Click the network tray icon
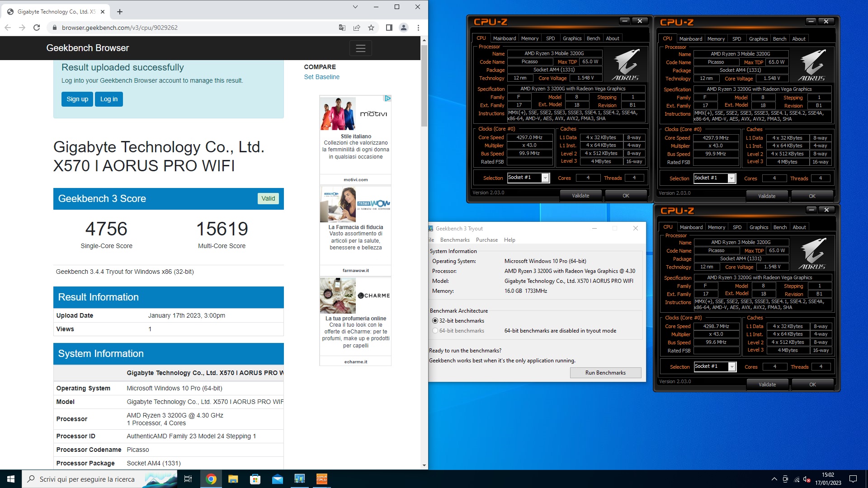Screen dimensions: 868x488 point(796,479)
